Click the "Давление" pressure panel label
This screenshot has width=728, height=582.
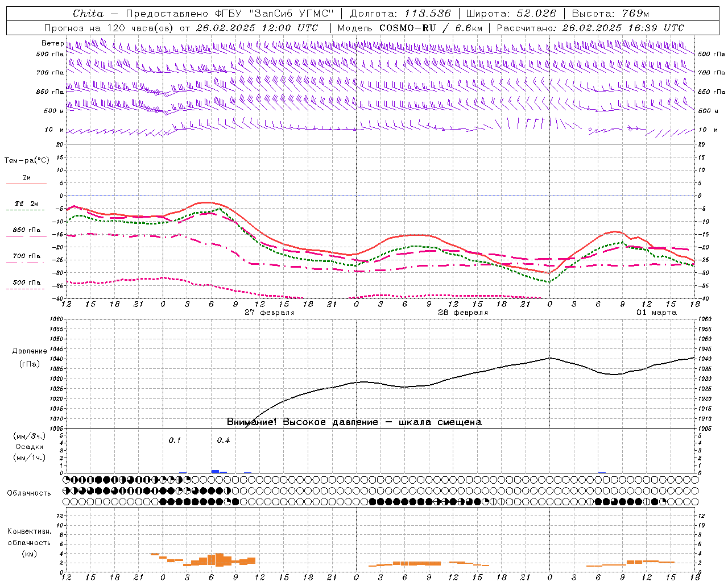coord(30,351)
